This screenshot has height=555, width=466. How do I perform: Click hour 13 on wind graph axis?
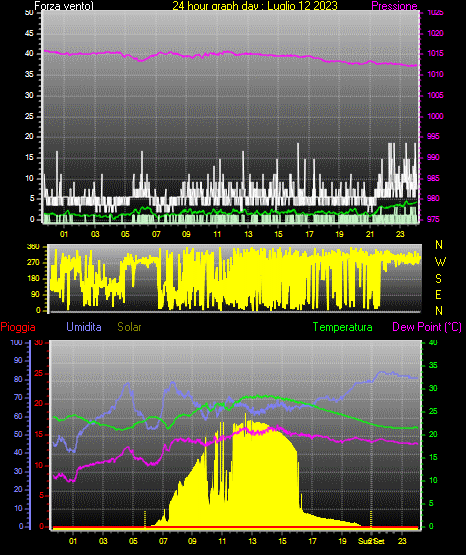click(248, 234)
